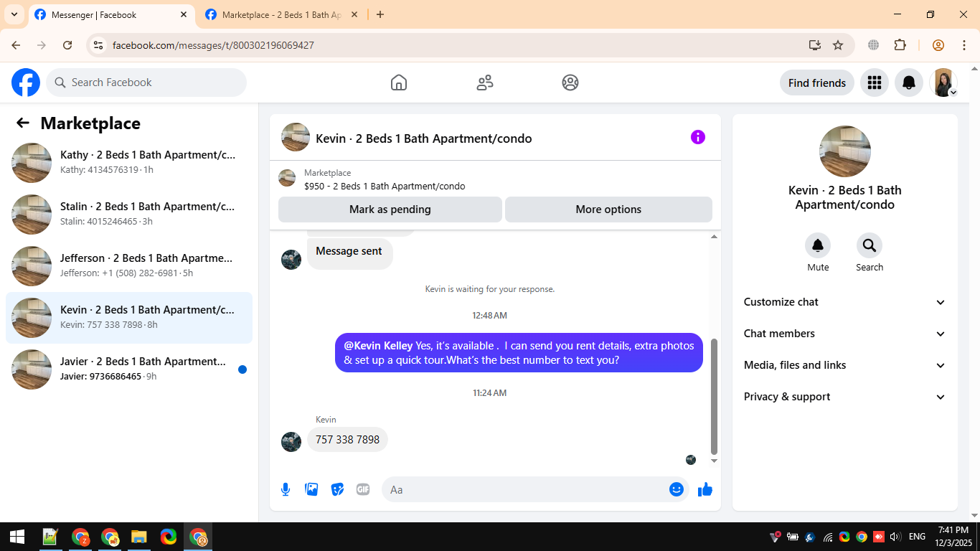Open Facebook notifications bell
Image resolution: width=980 pixels, height=551 pixels.
[909, 83]
